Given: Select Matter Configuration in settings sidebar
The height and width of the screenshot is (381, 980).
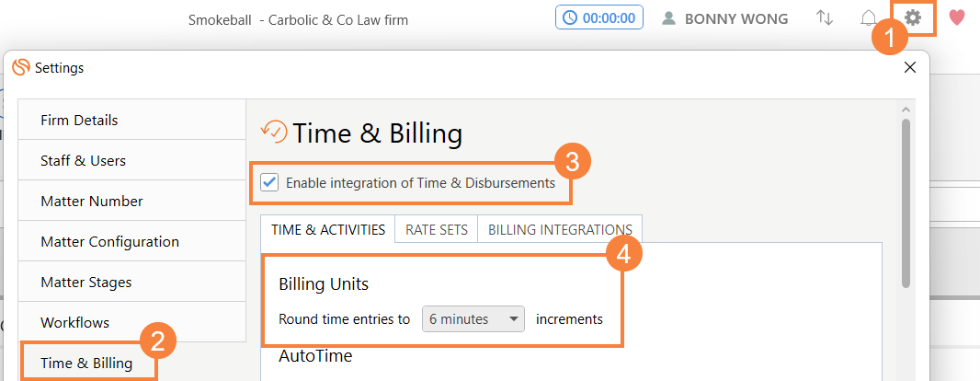Looking at the screenshot, I should [131, 241].
